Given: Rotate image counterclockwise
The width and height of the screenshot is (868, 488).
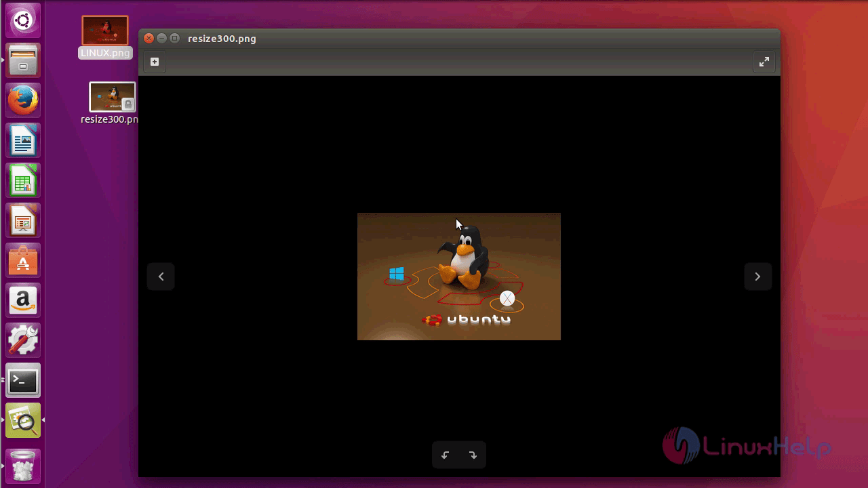Looking at the screenshot, I should (x=446, y=455).
